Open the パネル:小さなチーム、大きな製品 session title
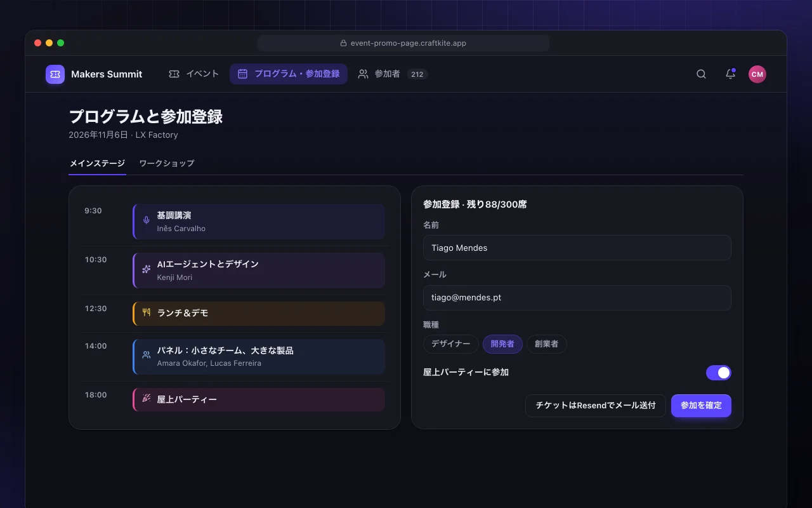Screen dimensions: 812x508 [x=225, y=351]
